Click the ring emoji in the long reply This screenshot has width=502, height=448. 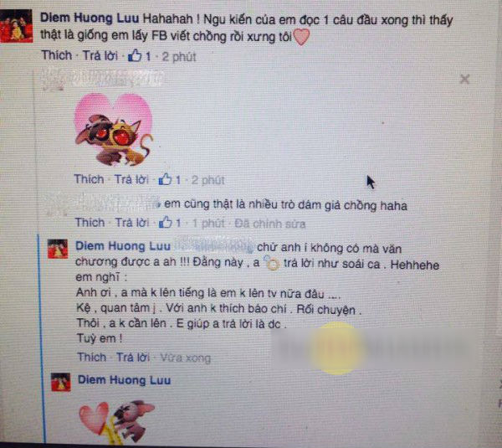[x=271, y=263]
